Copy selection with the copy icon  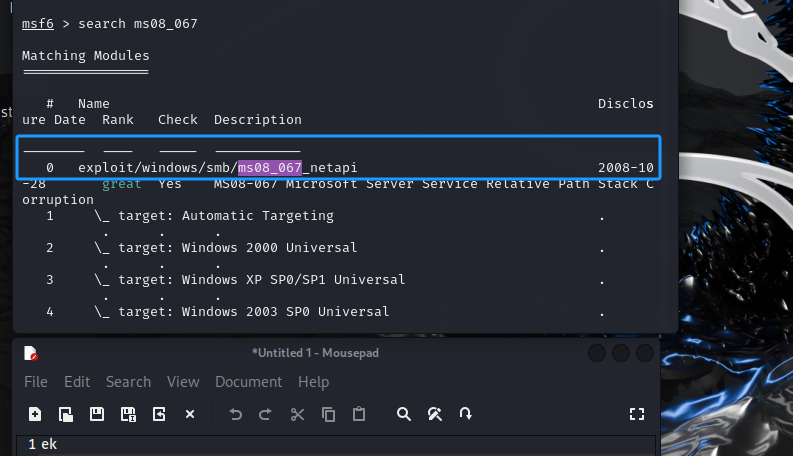328,415
